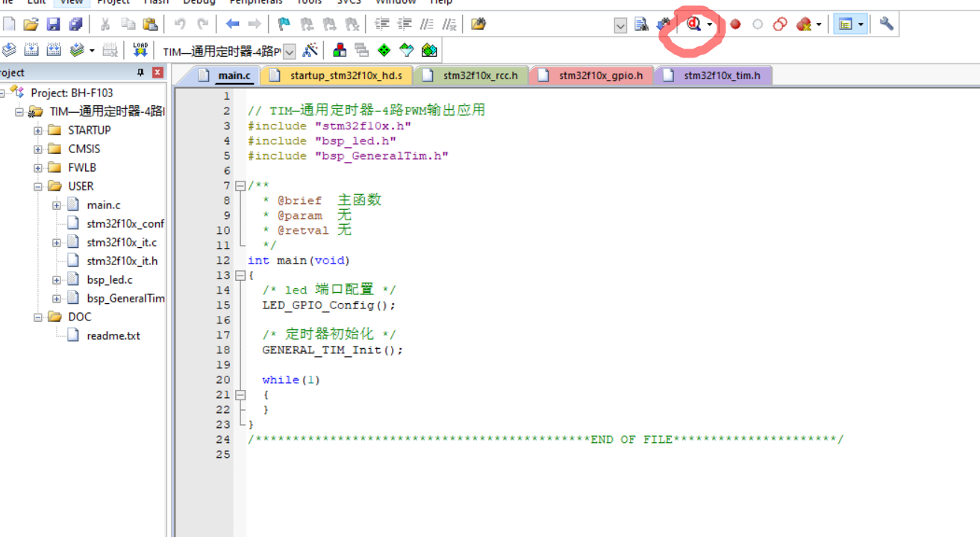Kill all breakpoints icon
This screenshot has width=980, height=537.
[x=803, y=25]
